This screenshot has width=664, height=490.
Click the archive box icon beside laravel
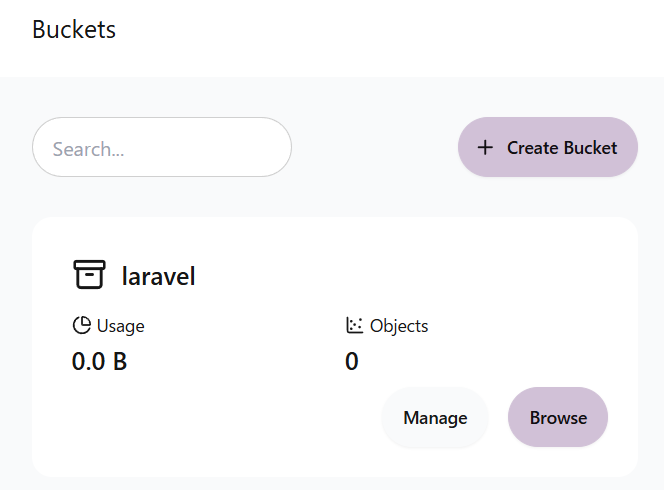[x=89, y=275]
